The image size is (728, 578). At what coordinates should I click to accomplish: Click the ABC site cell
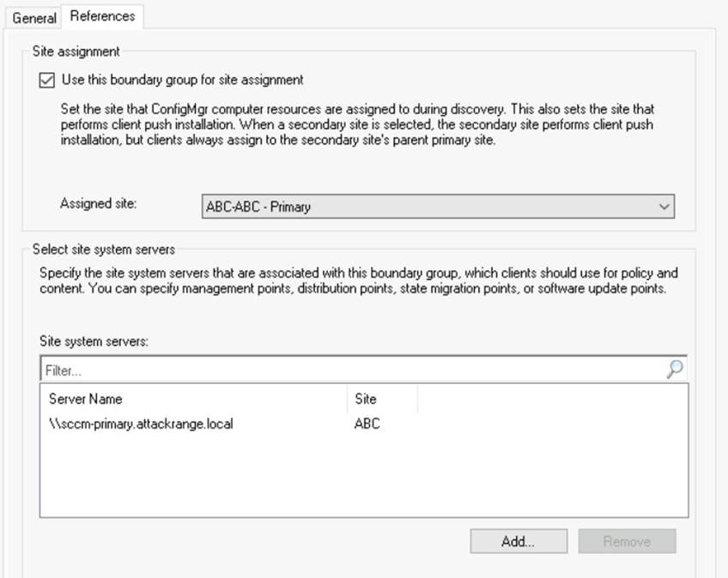pos(367,423)
